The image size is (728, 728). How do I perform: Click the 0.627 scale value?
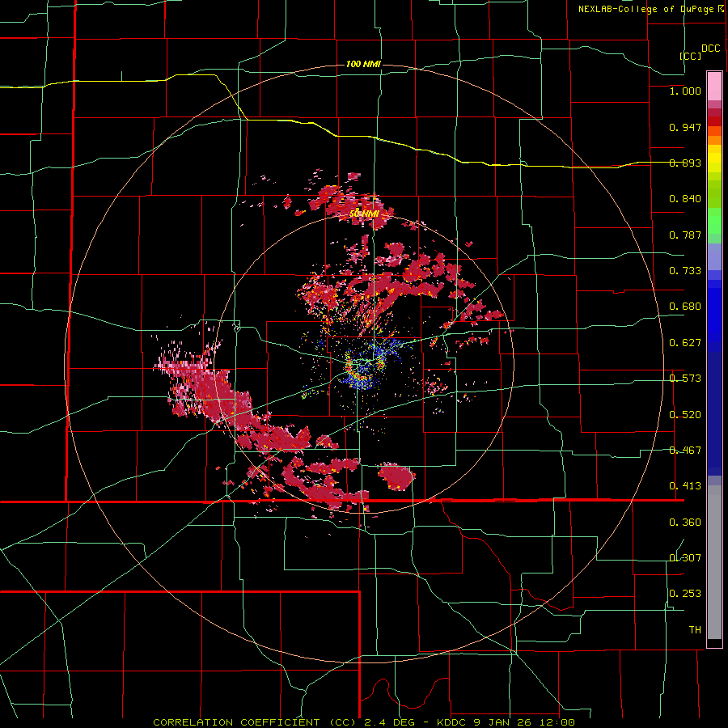pos(685,343)
